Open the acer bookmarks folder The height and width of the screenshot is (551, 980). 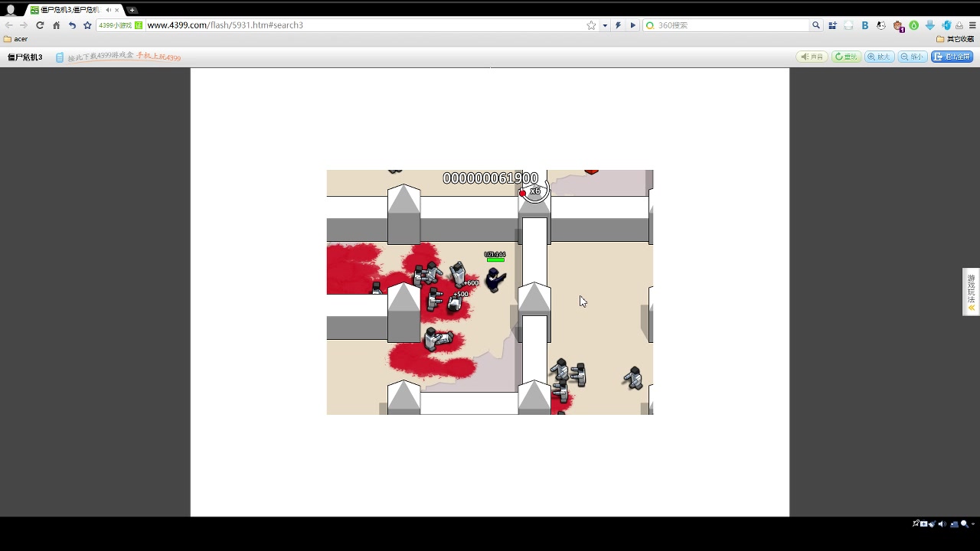(15, 39)
